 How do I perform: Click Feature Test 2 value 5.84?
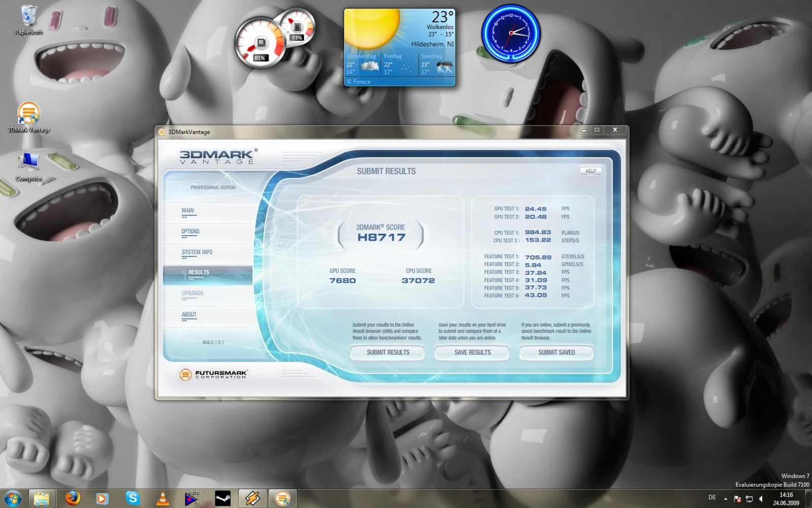pos(533,265)
